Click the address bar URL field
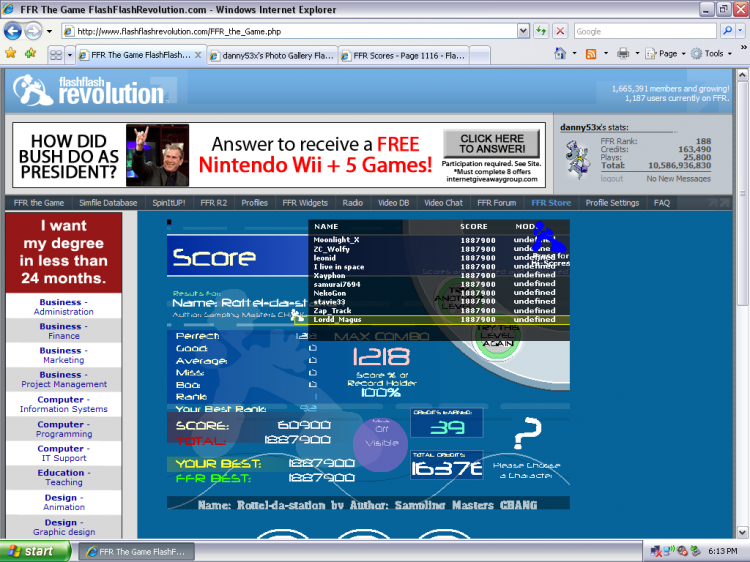 pyautogui.click(x=289, y=31)
